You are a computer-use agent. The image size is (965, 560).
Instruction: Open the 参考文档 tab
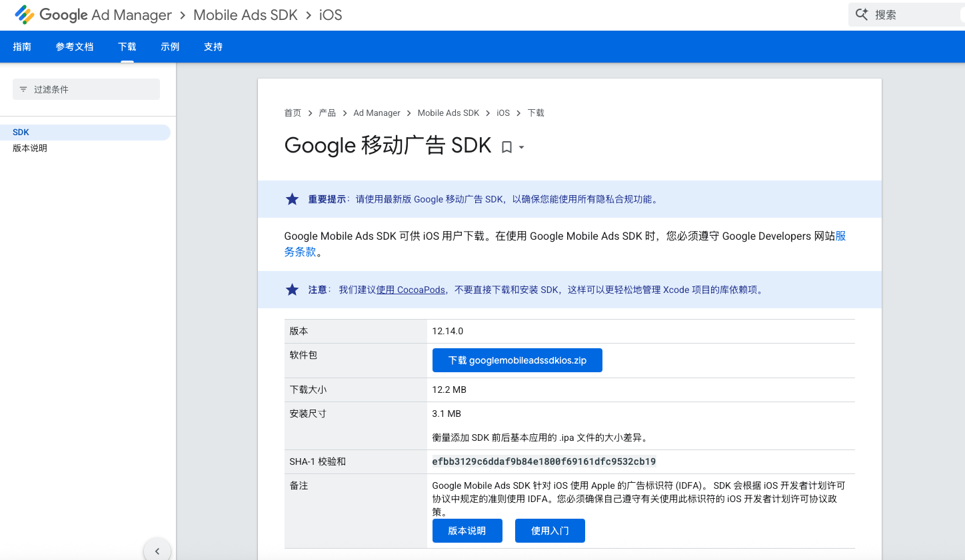pos(75,47)
